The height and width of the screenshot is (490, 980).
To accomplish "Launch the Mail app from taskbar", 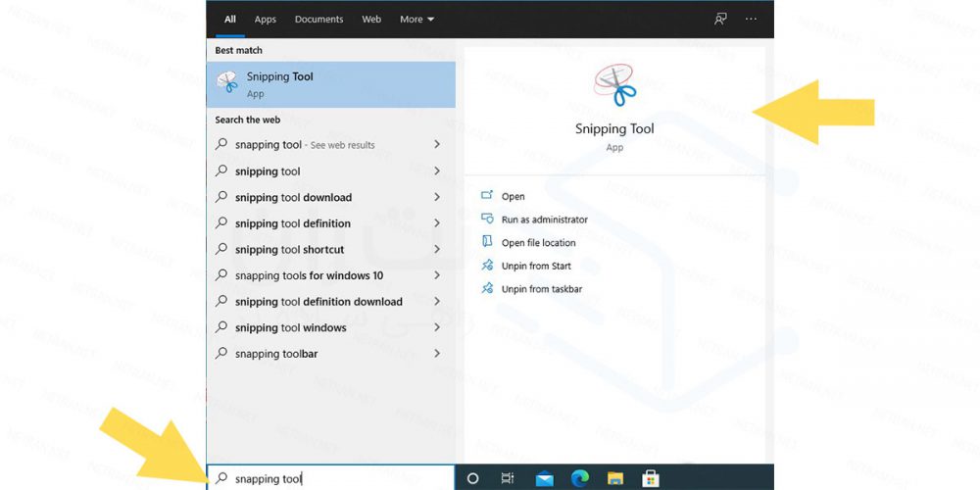I will [545, 478].
